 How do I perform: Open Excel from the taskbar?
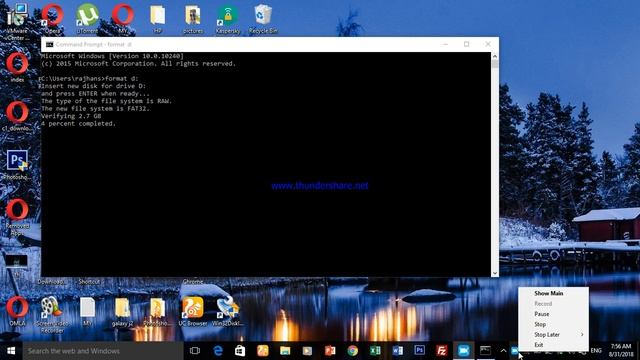[375, 351]
